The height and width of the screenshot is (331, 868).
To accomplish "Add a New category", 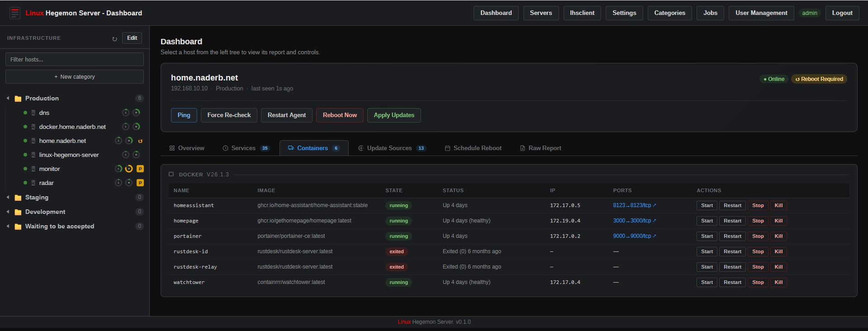I will tap(75, 76).
